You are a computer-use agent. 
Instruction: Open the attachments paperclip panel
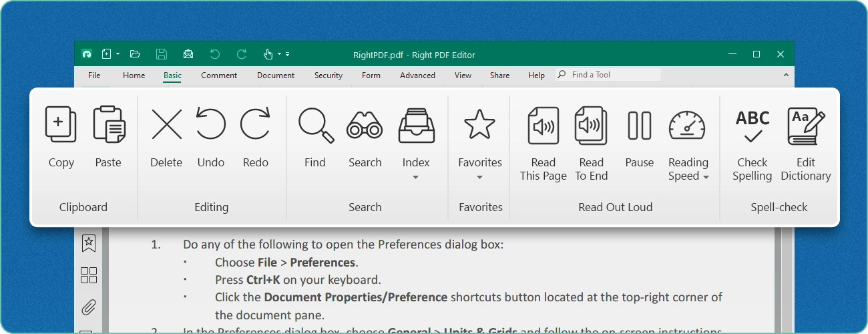89,307
